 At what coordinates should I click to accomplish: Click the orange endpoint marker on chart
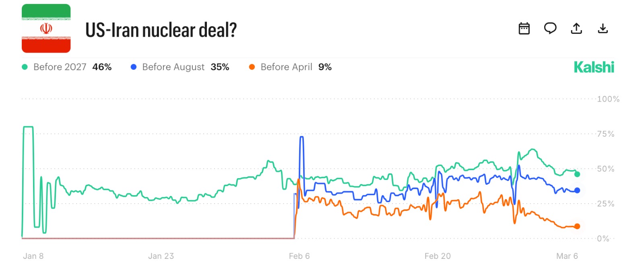pos(577,226)
